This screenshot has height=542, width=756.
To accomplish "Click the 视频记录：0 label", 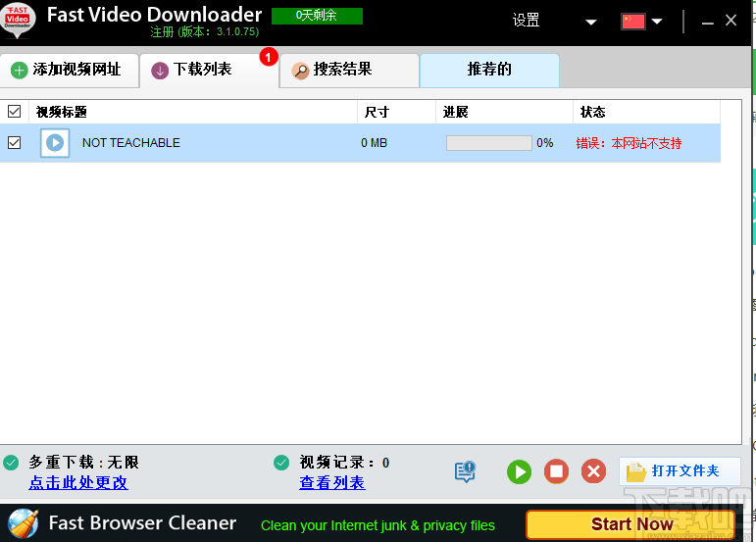I will click(x=344, y=463).
